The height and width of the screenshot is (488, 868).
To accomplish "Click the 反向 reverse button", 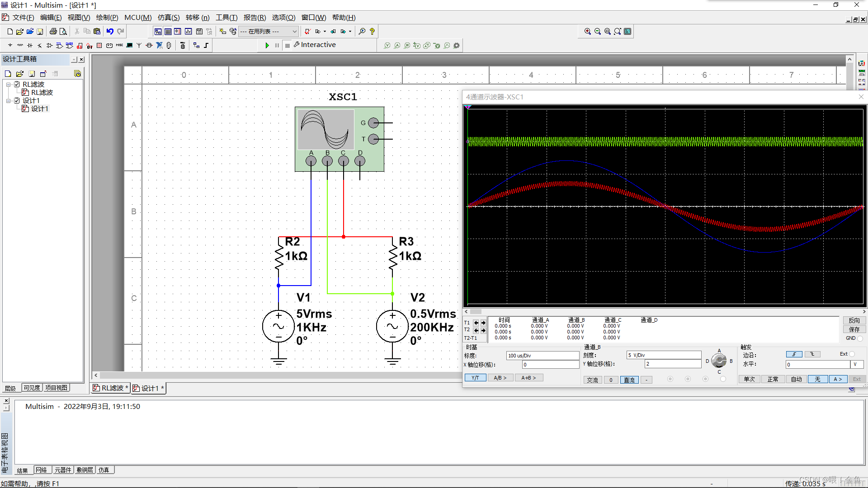I will [x=854, y=320].
